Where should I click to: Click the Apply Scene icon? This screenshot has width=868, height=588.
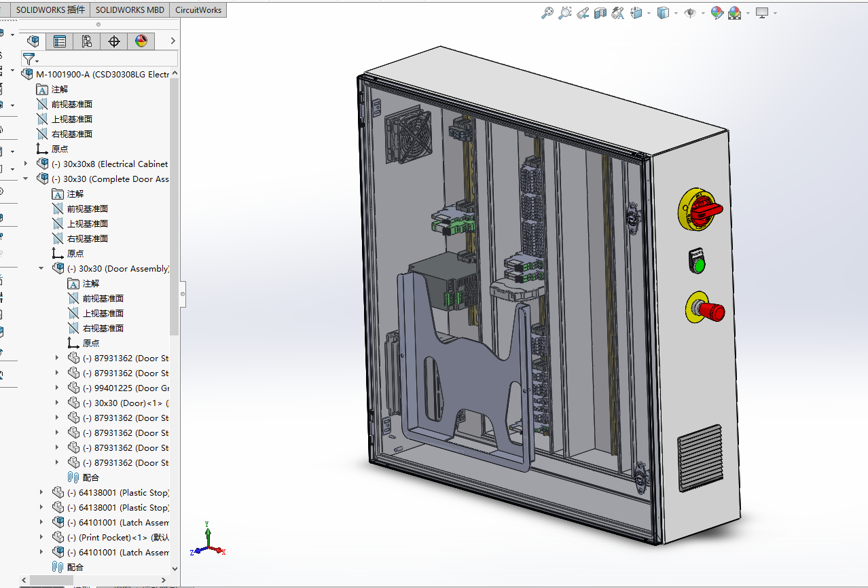735,13
